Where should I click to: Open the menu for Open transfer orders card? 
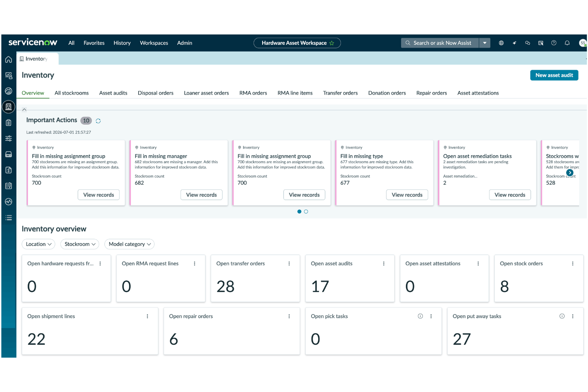click(x=289, y=264)
